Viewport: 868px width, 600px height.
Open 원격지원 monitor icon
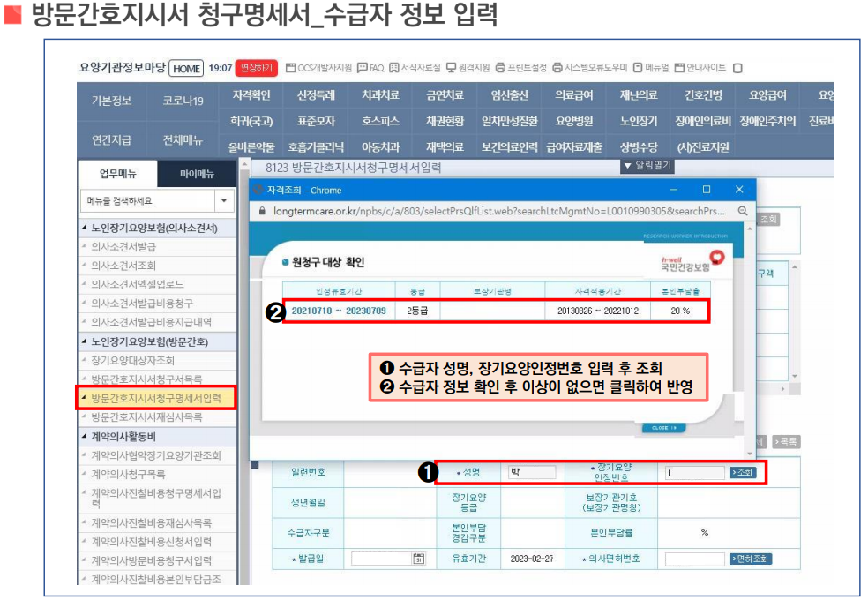pos(451,68)
